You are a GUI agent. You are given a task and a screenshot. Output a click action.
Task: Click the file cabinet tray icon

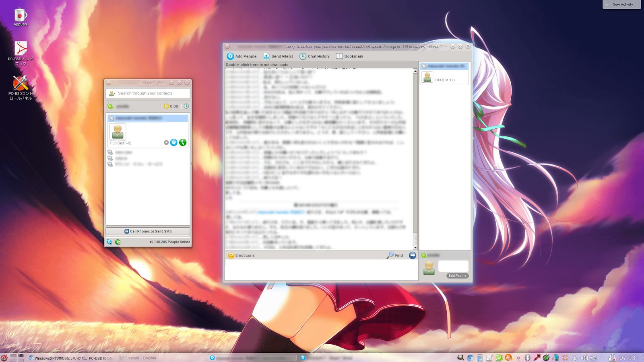point(480,358)
